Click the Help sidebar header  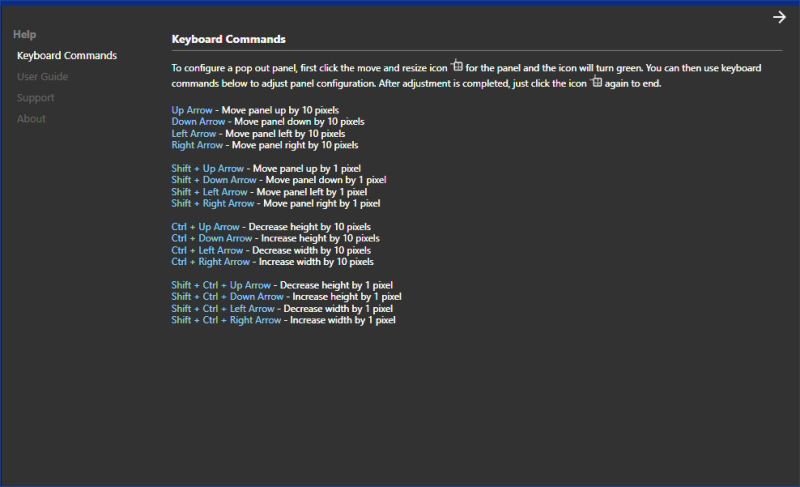25,34
